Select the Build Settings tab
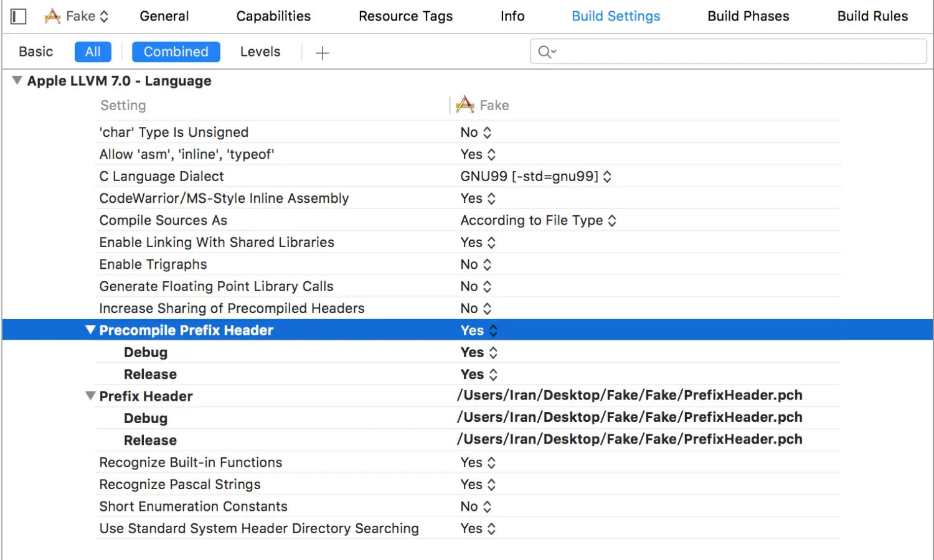Screen dimensions: 934x560 (x=616, y=16)
